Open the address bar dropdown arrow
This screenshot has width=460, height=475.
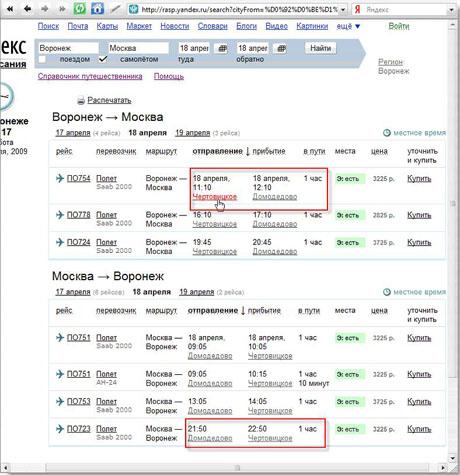tap(343, 10)
